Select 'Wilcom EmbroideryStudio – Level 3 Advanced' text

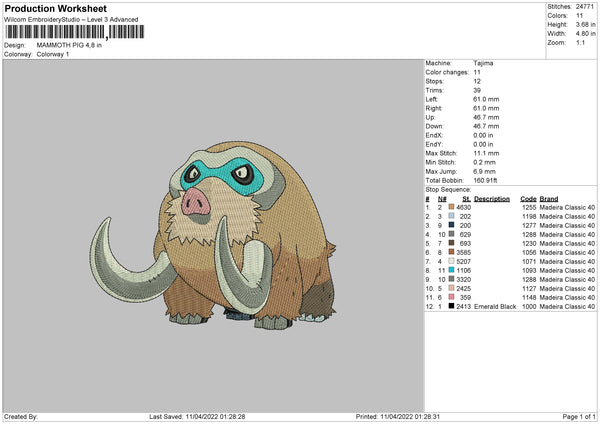71,20
